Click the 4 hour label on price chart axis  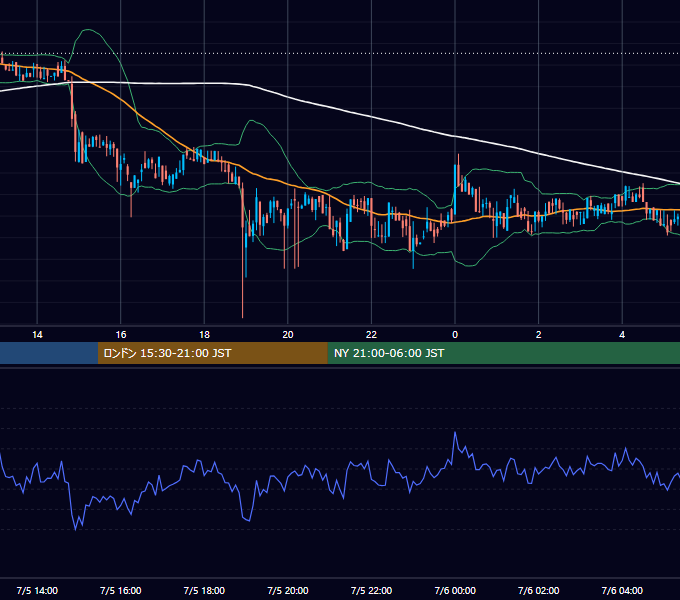pyautogui.click(x=622, y=335)
